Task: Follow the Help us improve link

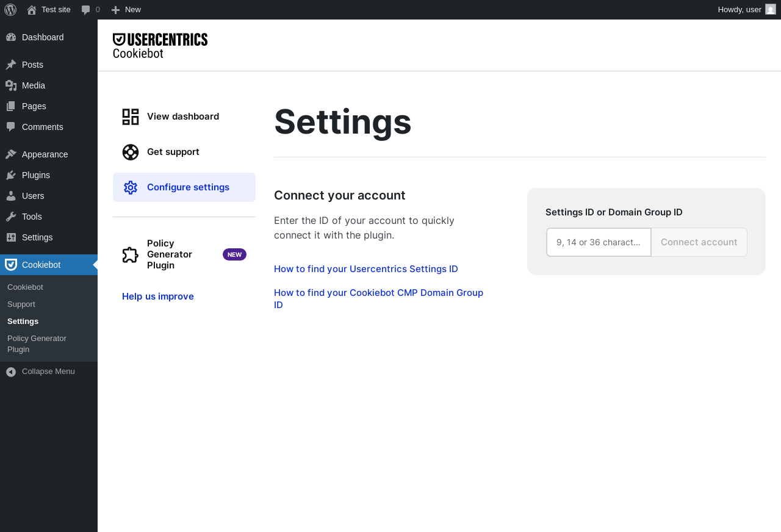Action: click(158, 297)
